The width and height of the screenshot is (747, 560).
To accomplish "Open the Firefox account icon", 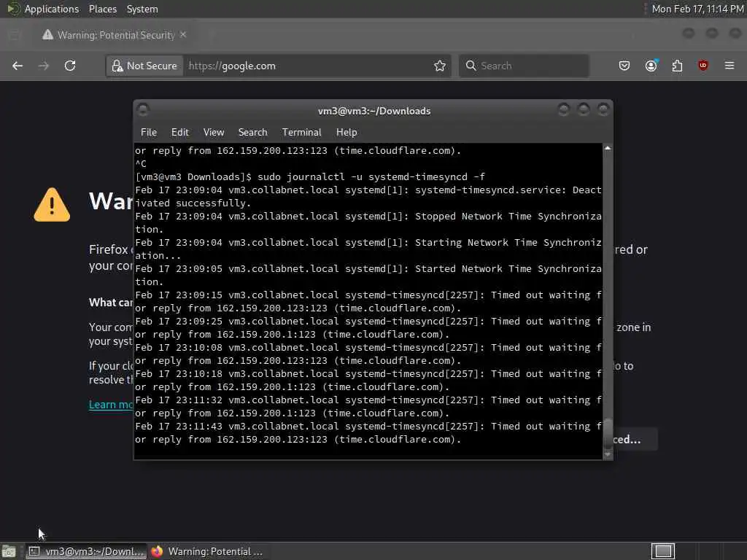I will [x=651, y=66].
